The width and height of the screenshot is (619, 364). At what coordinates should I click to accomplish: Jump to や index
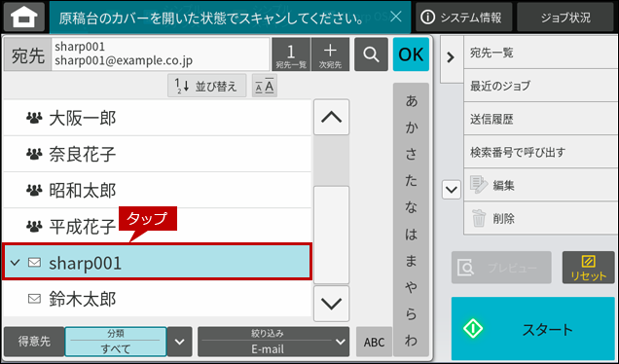[x=411, y=287]
